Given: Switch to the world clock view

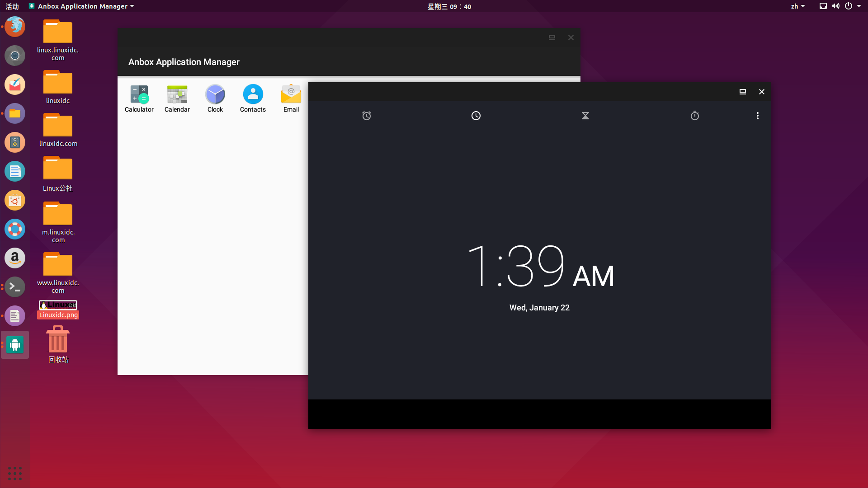Looking at the screenshot, I should tap(476, 116).
